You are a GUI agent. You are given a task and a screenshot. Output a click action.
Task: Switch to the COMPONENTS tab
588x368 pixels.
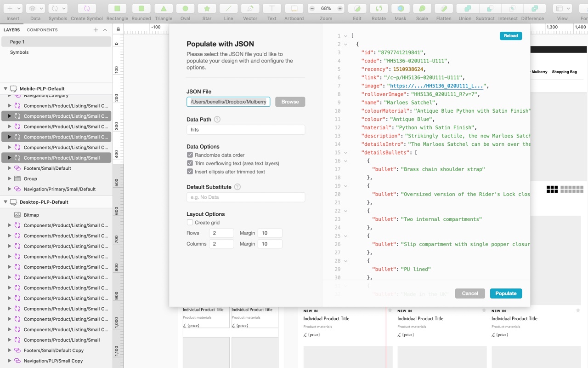click(x=42, y=29)
